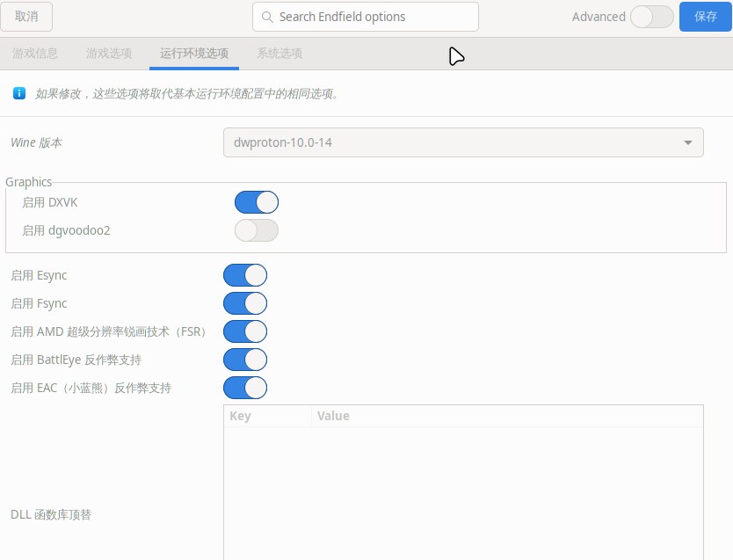This screenshot has height=560, width=733.
Task: Open the Wine 版本 dropdown
Action: click(x=462, y=142)
